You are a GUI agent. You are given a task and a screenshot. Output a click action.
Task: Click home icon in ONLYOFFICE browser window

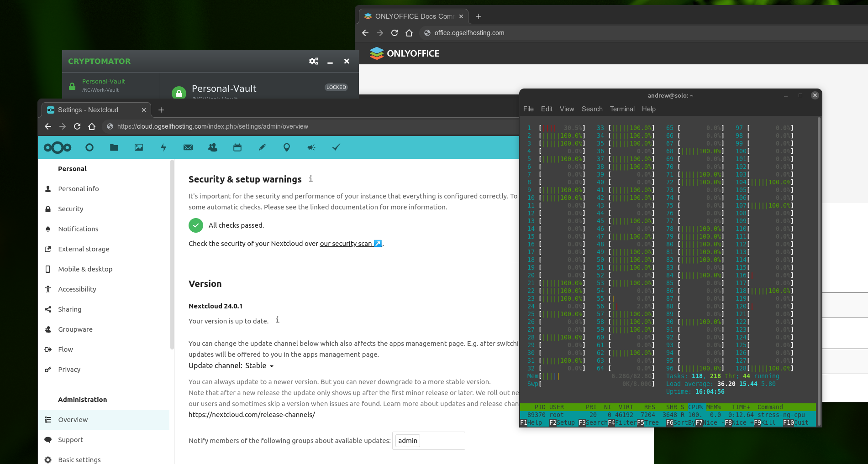pyautogui.click(x=409, y=33)
